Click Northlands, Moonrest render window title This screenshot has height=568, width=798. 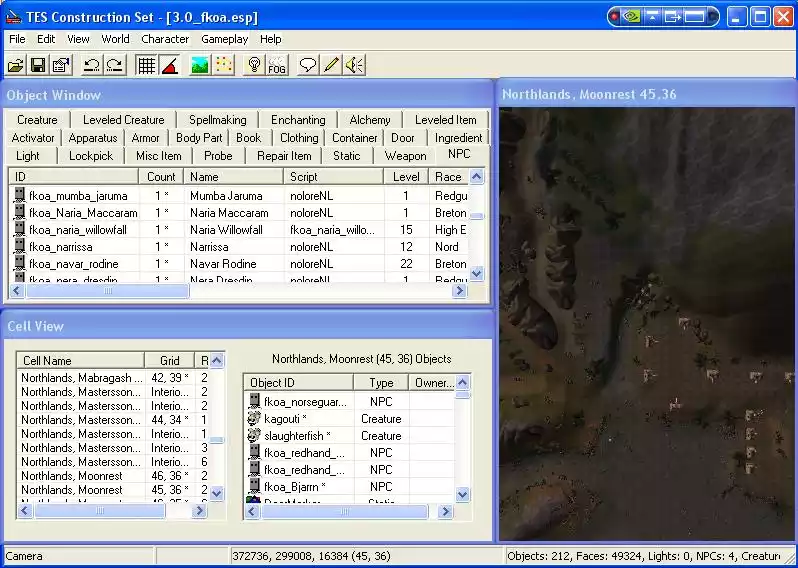click(589, 95)
